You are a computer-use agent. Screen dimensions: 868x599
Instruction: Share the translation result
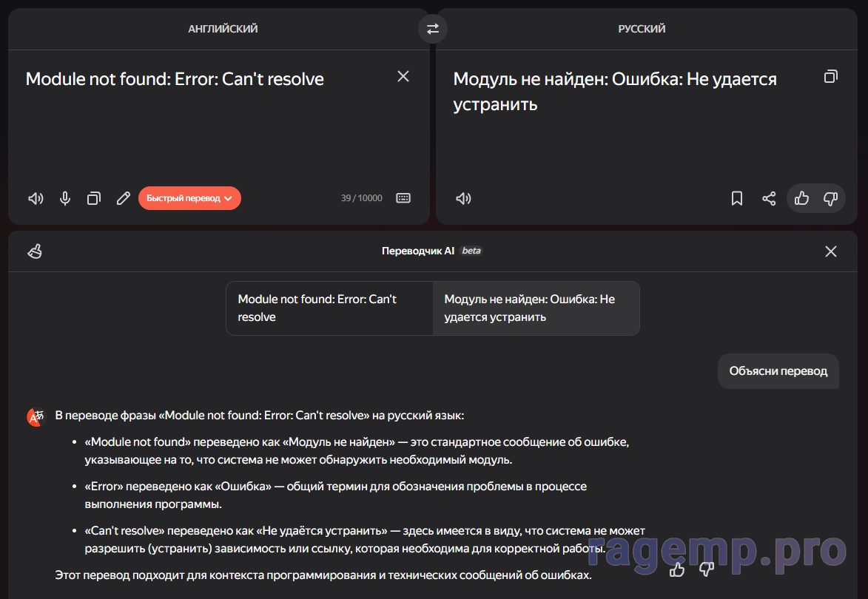click(x=769, y=198)
